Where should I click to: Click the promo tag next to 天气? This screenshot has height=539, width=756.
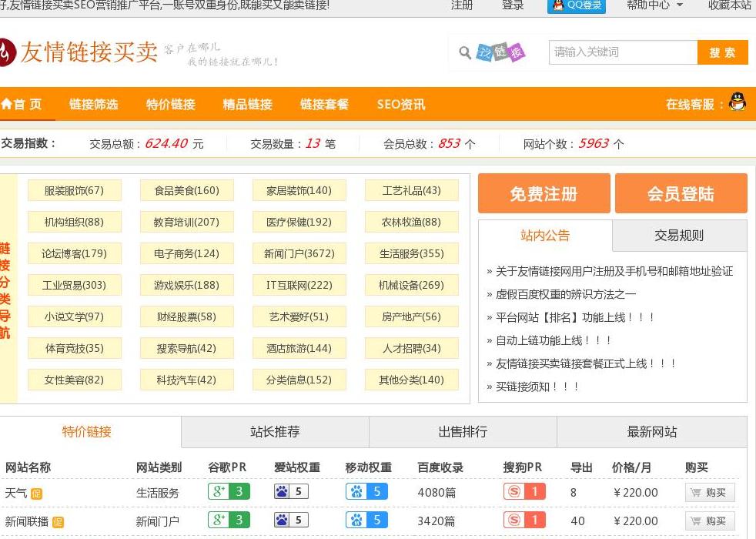[x=37, y=494]
